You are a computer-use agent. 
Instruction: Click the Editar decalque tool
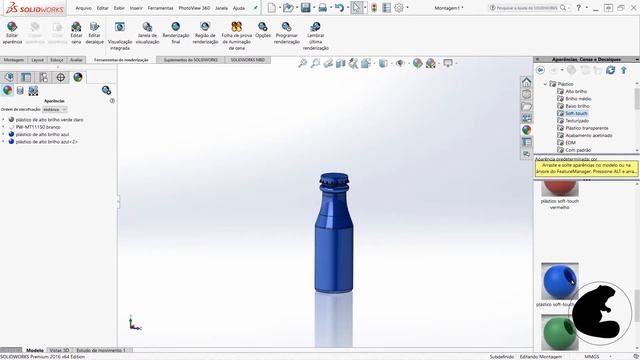click(94, 33)
